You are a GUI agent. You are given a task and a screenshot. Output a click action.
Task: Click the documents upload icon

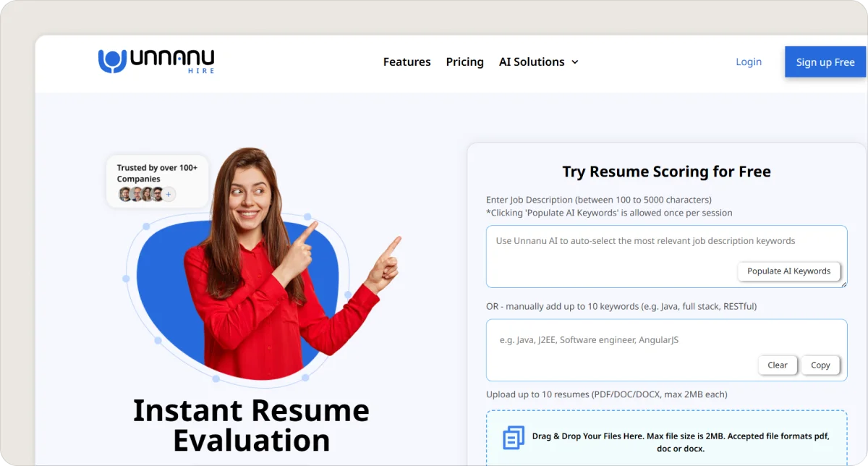(514, 438)
